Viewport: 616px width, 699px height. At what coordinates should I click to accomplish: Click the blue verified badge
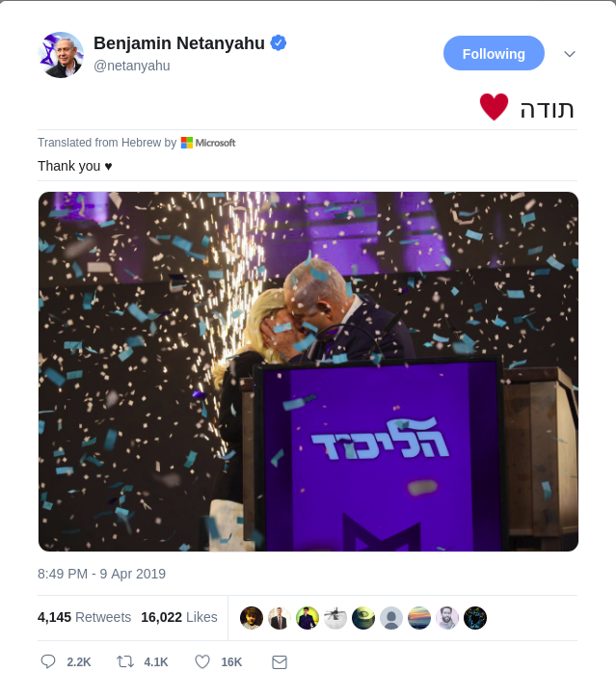(279, 42)
